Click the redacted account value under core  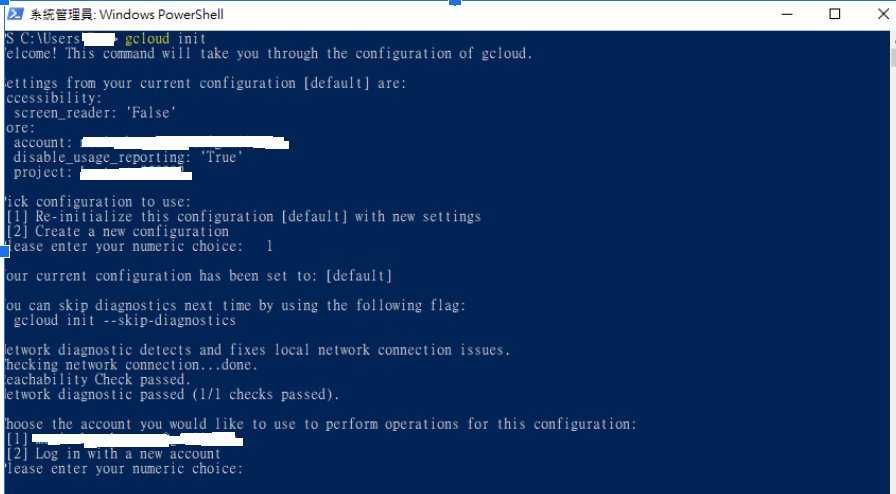(185, 142)
